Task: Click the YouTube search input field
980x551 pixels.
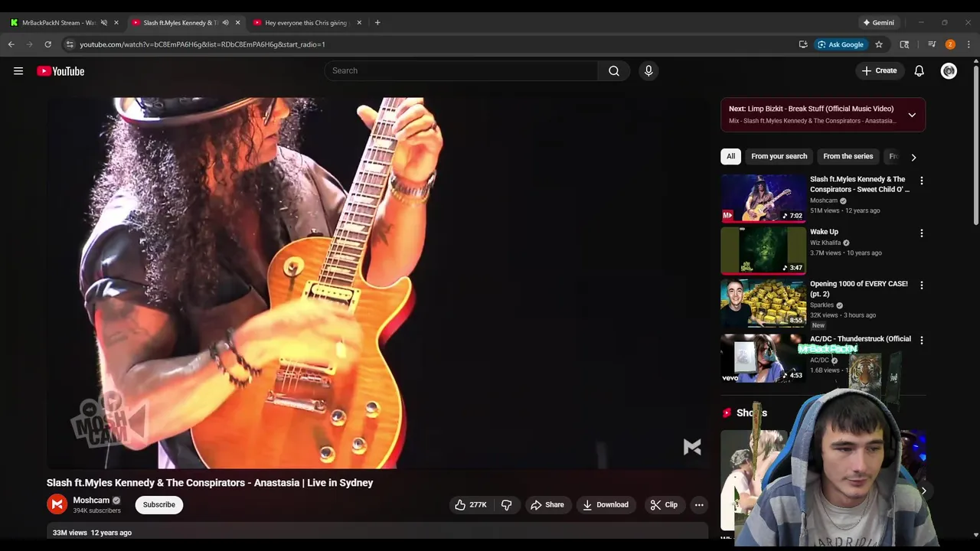Action: coord(462,71)
